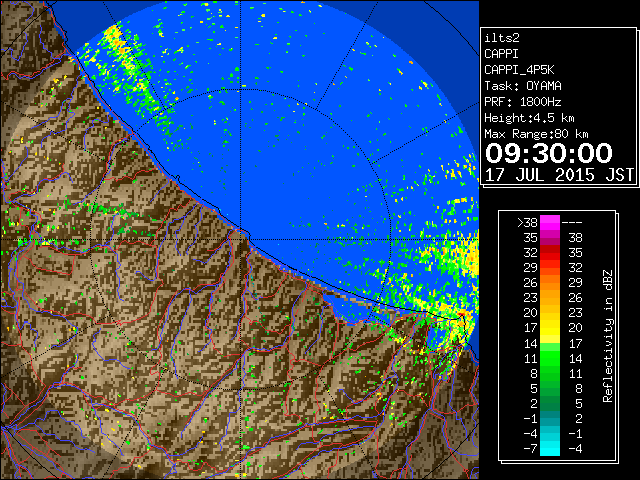Click the 'Max Range:80 km' text

(x=536, y=134)
